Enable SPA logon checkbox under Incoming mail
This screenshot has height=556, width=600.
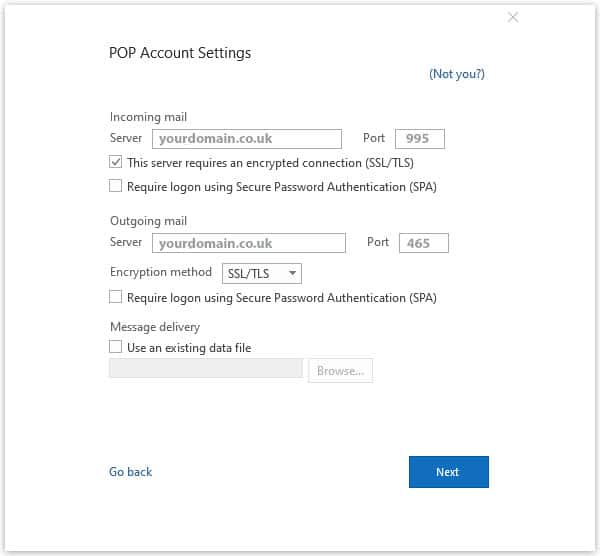click(116, 186)
